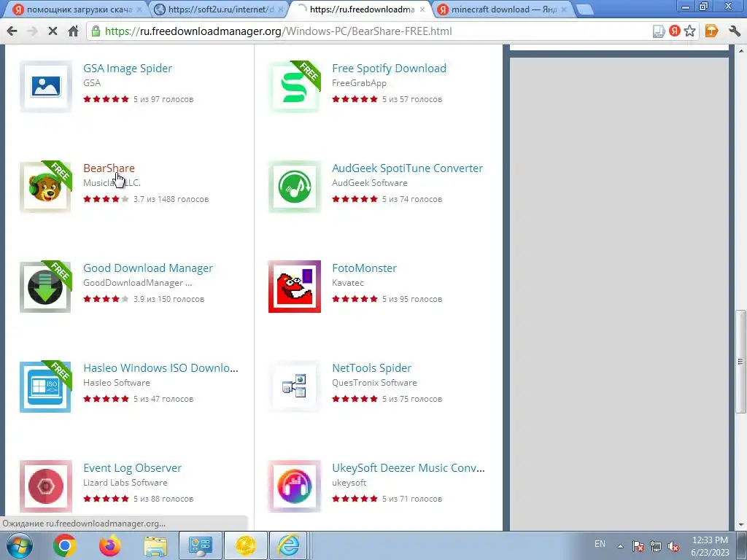Open UkeySoft Deezer Music Converter icon
This screenshot has width=747, height=560.
tap(295, 486)
